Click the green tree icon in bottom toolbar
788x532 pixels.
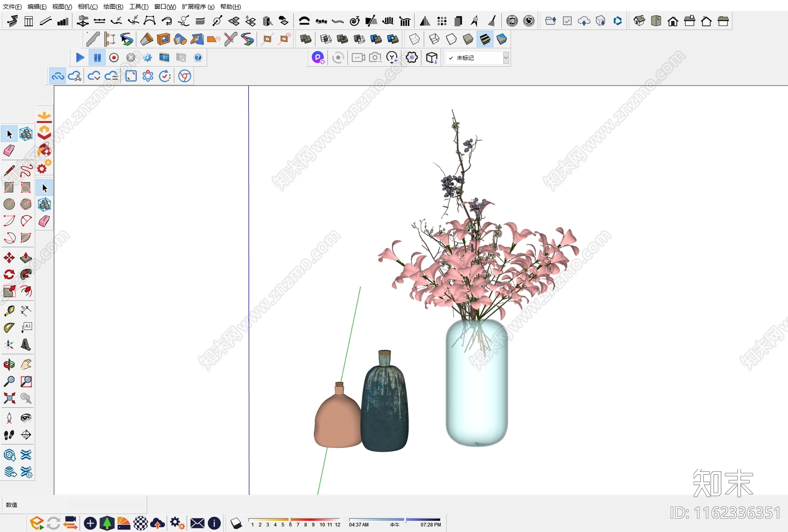click(x=107, y=523)
